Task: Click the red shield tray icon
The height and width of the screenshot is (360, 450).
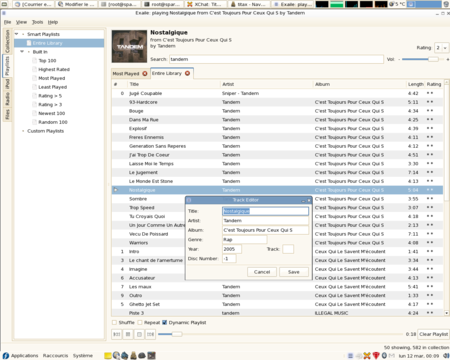Action: [x=376, y=356]
